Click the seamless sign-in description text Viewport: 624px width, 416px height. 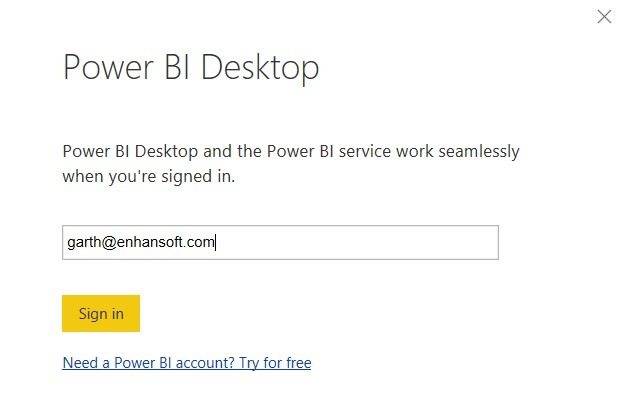click(x=291, y=164)
